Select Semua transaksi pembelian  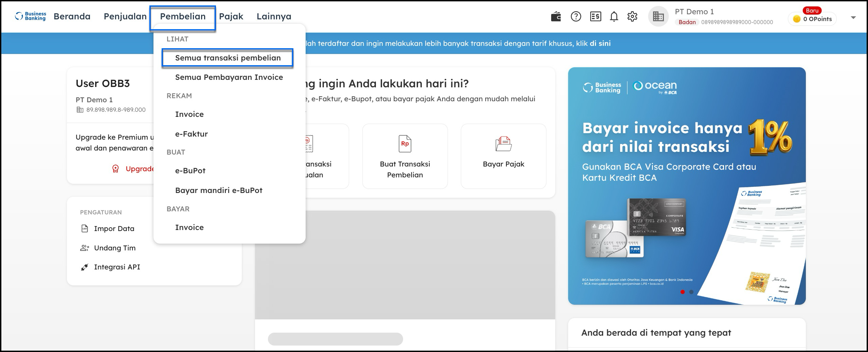[x=228, y=58]
